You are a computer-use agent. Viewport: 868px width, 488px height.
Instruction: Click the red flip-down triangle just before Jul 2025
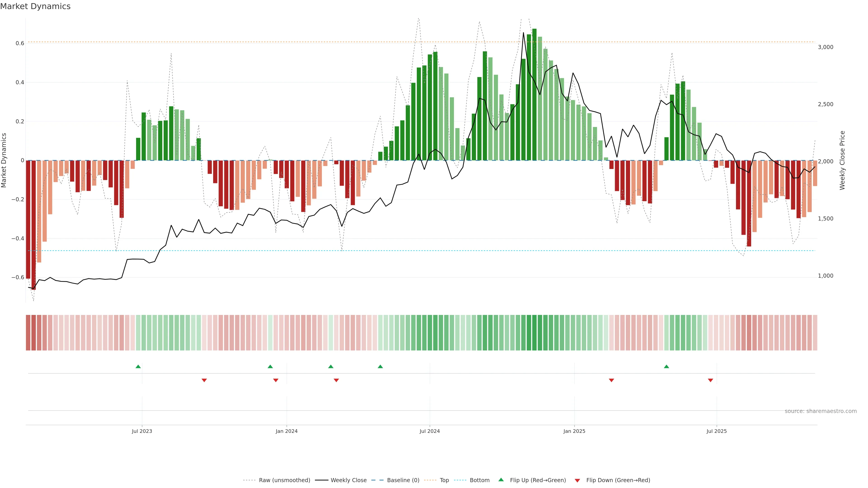711,380
